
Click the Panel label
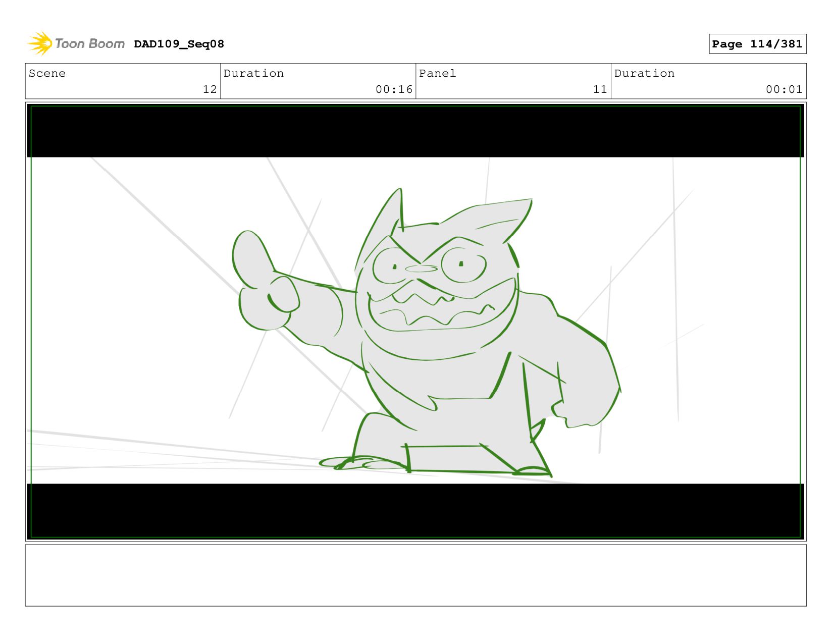[x=437, y=73]
